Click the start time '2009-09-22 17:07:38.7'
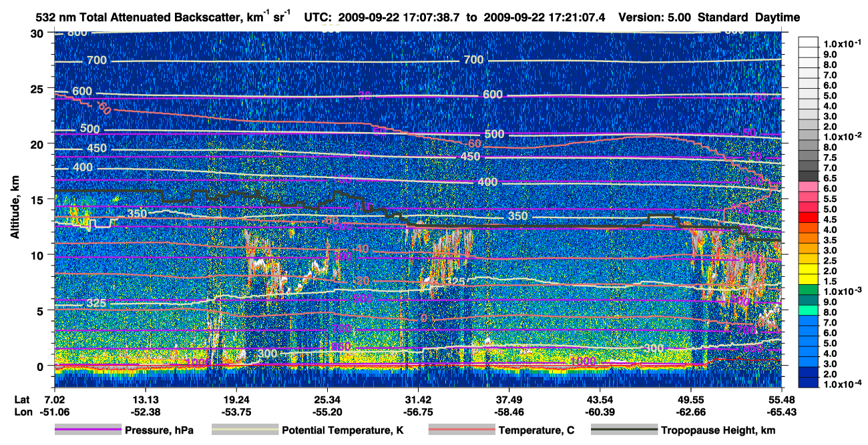Image resolution: width=868 pixels, height=445 pixels. [399, 17]
